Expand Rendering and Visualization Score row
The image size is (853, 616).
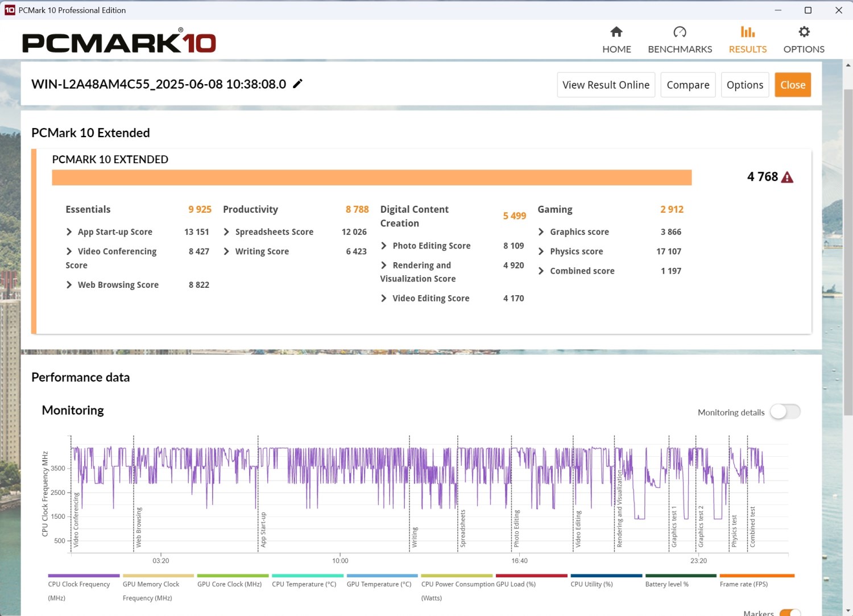click(x=384, y=265)
